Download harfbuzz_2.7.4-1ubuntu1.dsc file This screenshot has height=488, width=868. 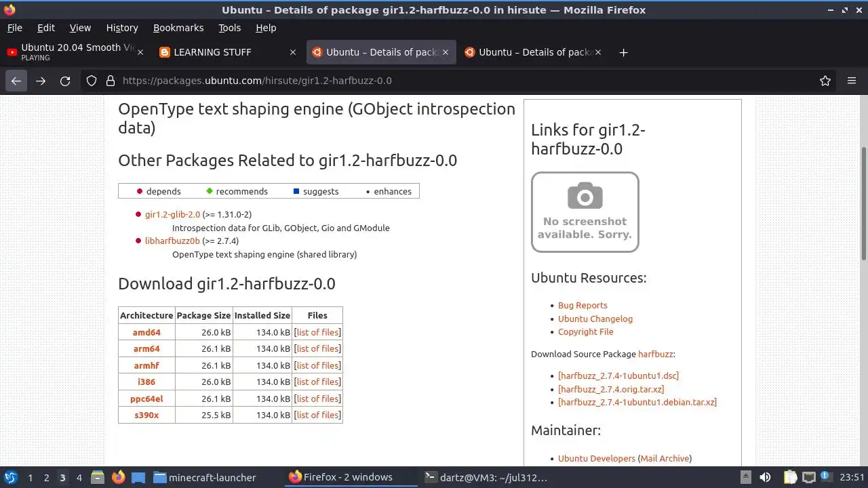(x=618, y=375)
